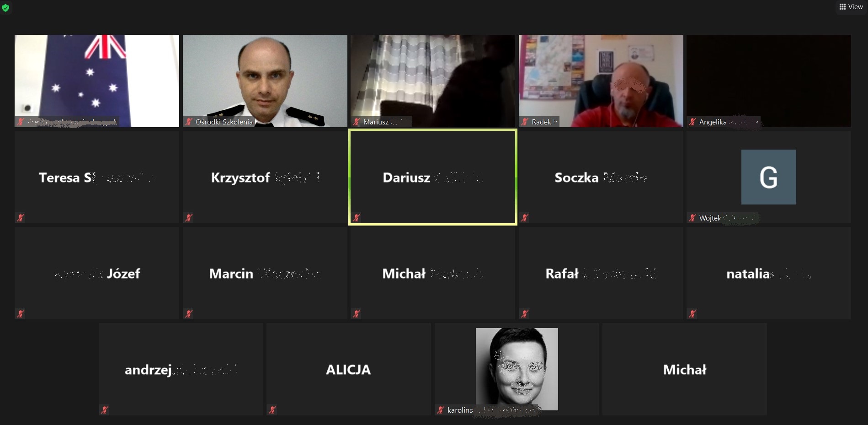Click muted mic icon on Marcin's tile
This screenshot has width=868, height=425.
coord(189,314)
